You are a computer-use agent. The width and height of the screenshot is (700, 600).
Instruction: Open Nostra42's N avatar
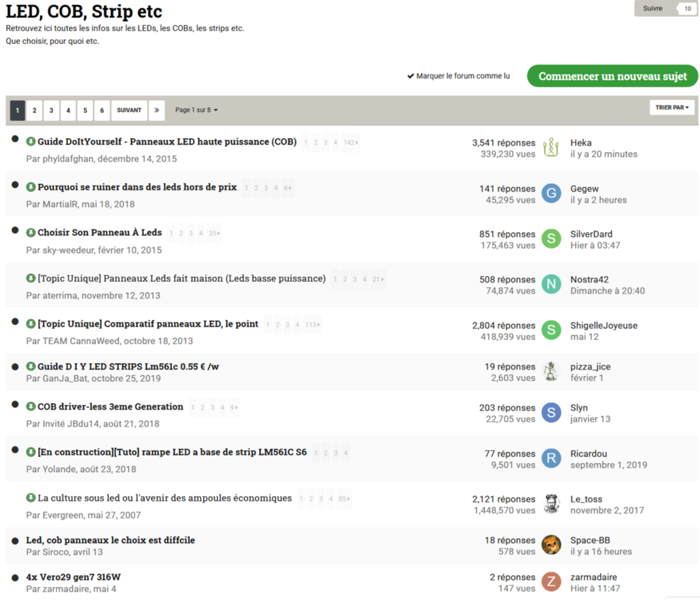click(x=551, y=284)
